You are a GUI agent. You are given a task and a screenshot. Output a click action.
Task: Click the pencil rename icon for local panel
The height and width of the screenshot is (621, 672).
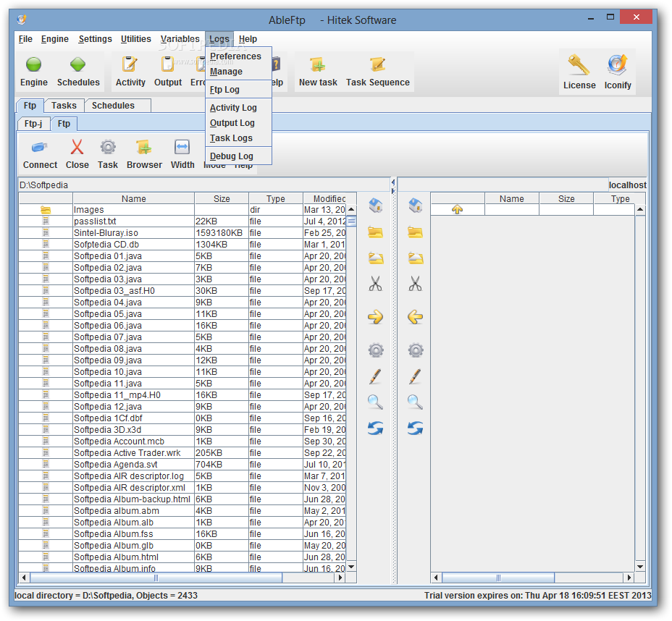375,376
